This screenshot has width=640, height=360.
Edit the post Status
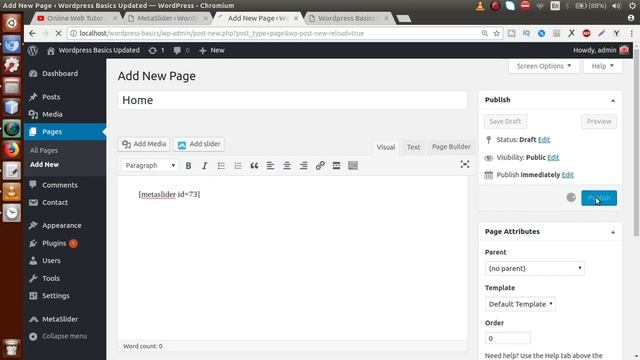[544, 140]
